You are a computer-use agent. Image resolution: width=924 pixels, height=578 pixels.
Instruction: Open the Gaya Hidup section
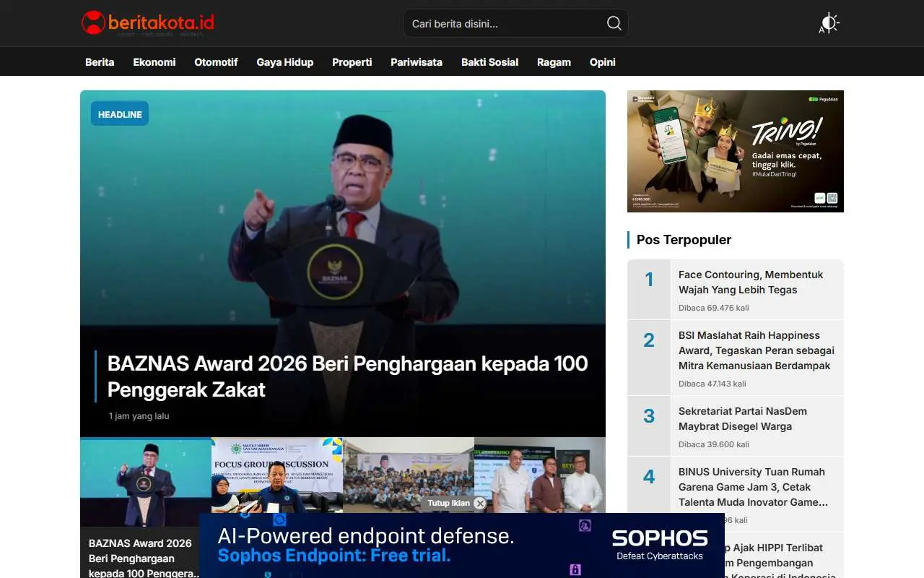click(x=285, y=62)
